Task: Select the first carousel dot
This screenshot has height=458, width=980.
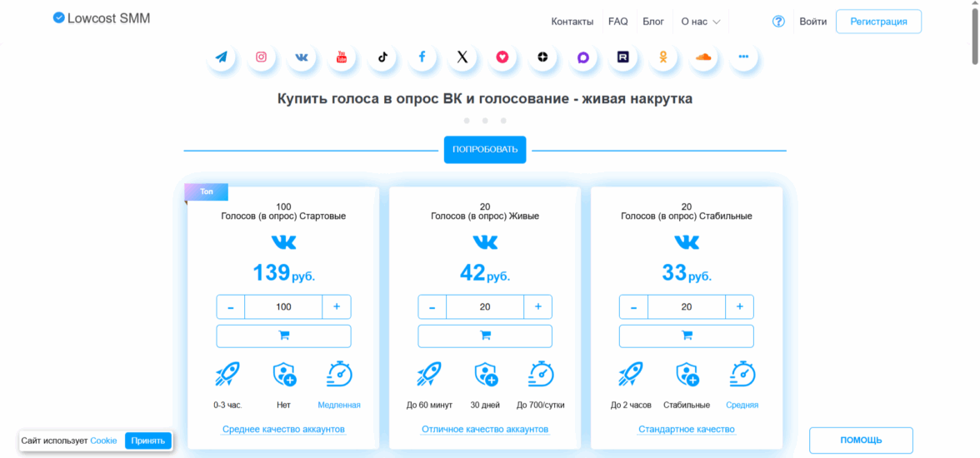Action: pos(467,121)
